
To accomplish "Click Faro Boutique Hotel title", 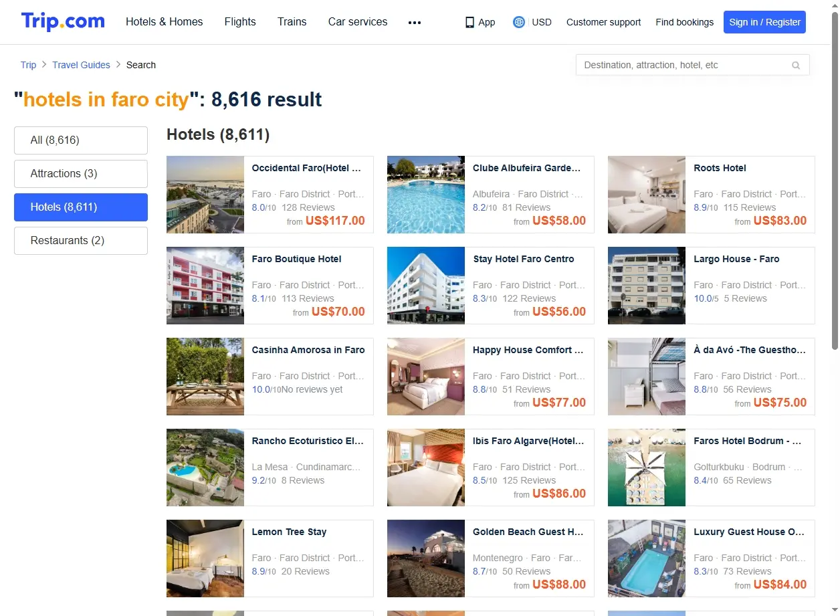I will click(x=296, y=259).
